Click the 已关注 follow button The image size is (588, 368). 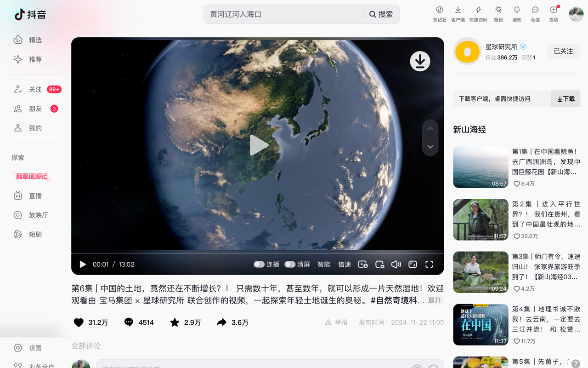[563, 51]
